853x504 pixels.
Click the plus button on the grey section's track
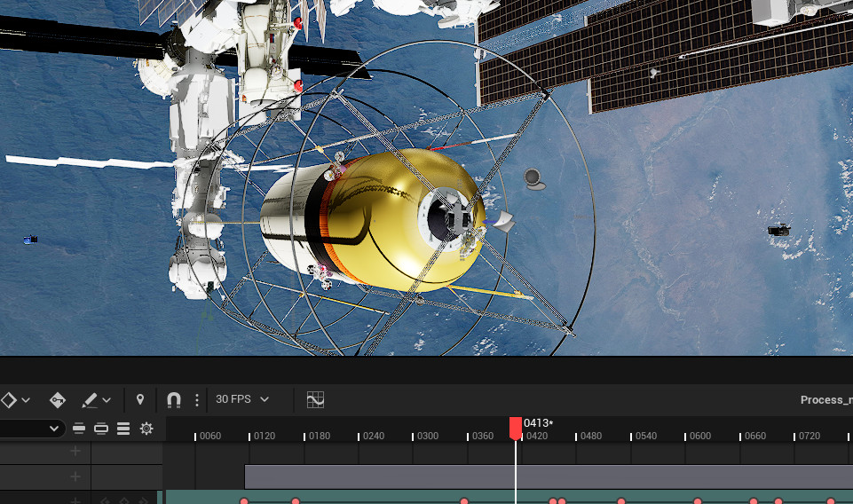coord(75,476)
